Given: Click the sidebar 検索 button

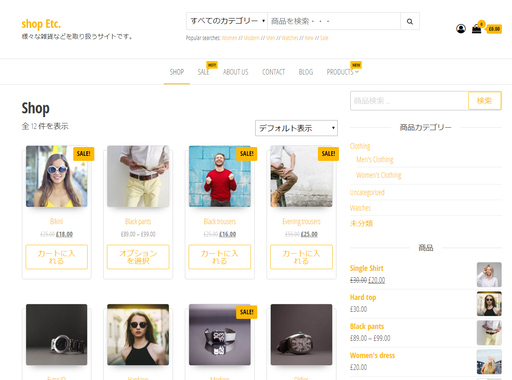Looking at the screenshot, I should click(x=485, y=101).
